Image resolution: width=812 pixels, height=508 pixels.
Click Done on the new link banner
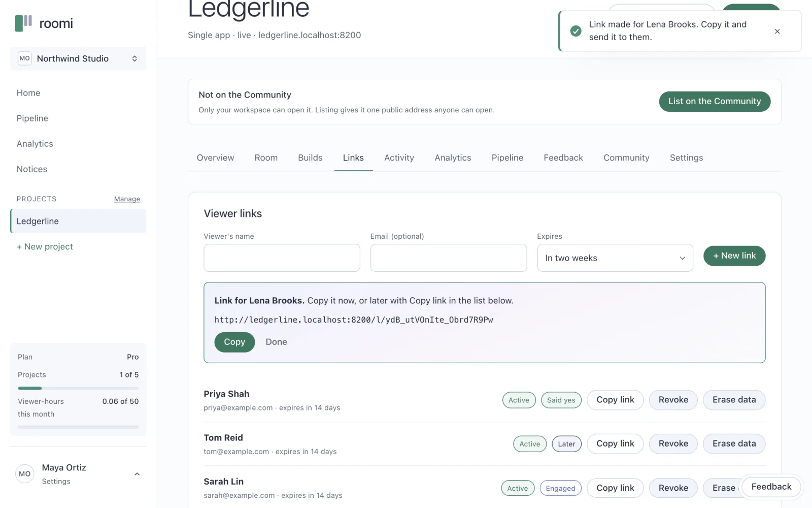click(x=276, y=342)
